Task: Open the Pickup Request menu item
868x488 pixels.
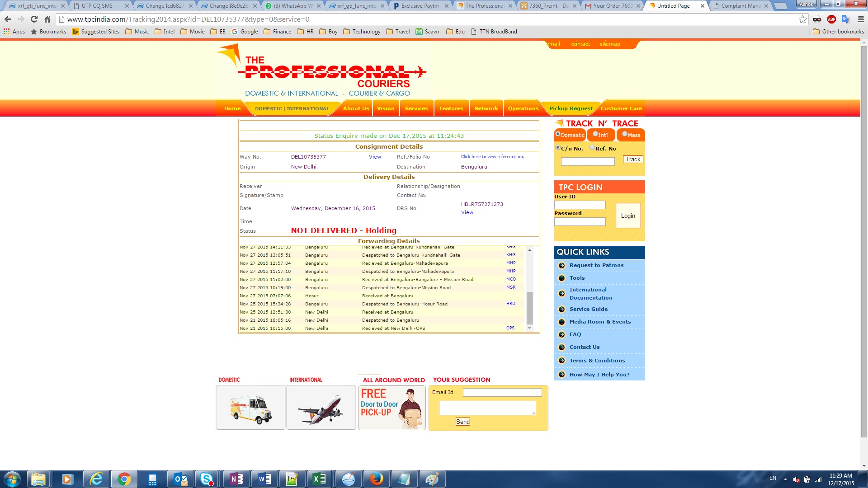Action: pyautogui.click(x=571, y=108)
